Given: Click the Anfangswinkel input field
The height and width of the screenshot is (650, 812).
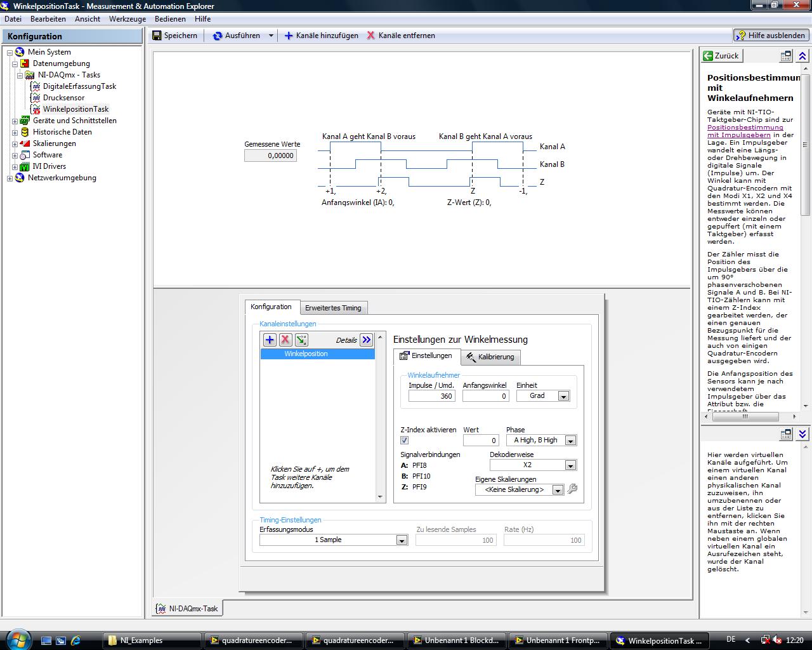Looking at the screenshot, I should [x=485, y=396].
